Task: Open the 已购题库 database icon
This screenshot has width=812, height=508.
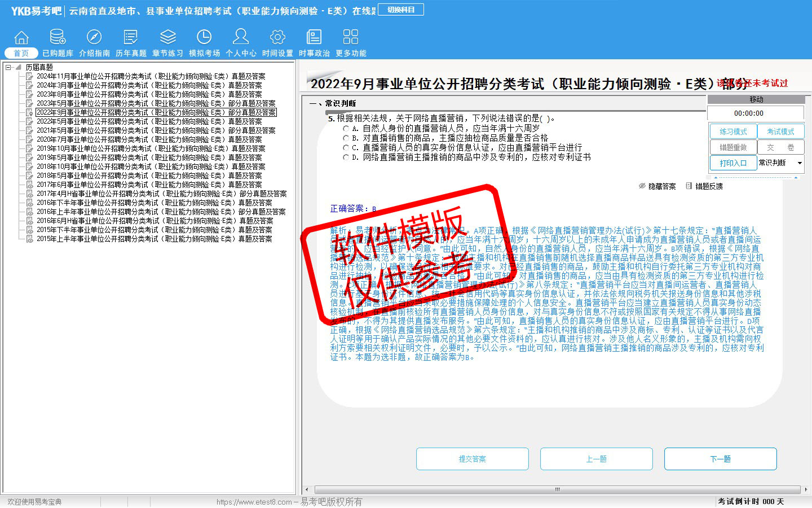Action: 58,38
